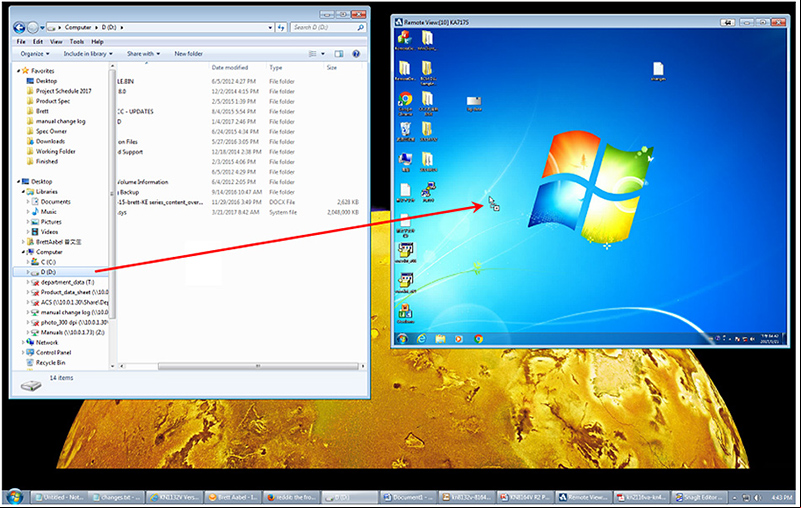Image resolution: width=801 pixels, height=508 pixels.
Task: Switch to Snagit Editor taskbar button
Action: [698, 497]
